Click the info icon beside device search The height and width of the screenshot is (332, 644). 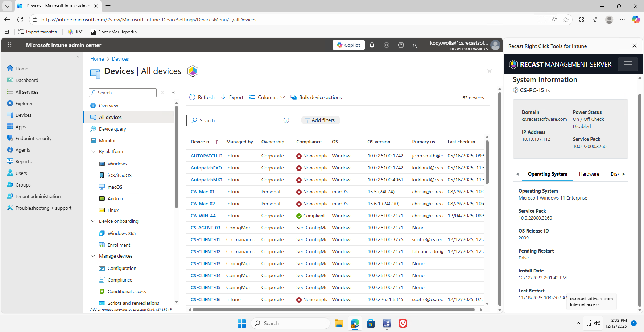pyautogui.click(x=286, y=120)
